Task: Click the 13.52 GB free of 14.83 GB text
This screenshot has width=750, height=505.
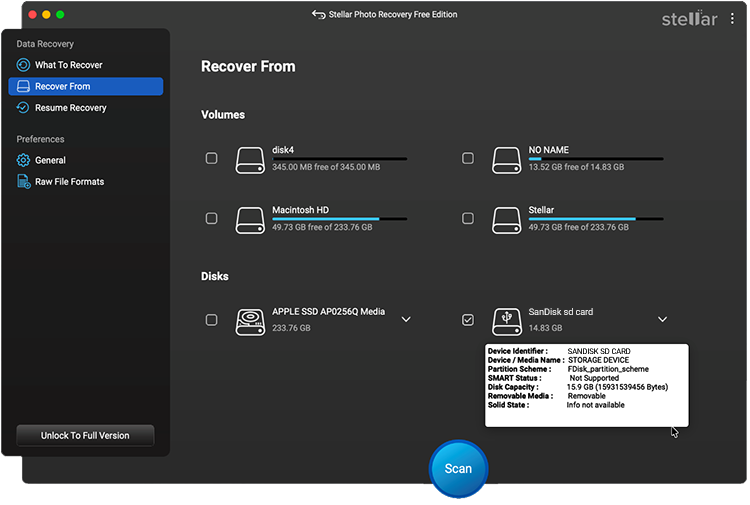Action: point(576,167)
